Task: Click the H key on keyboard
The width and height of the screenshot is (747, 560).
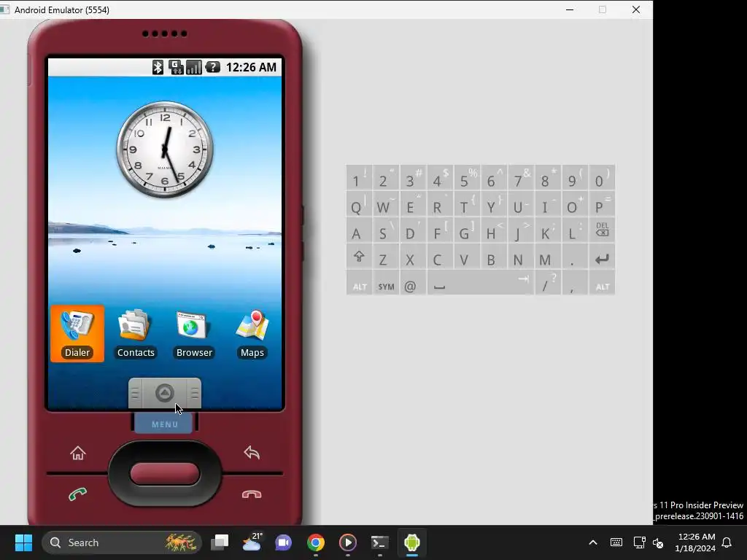Action: pyautogui.click(x=494, y=230)
